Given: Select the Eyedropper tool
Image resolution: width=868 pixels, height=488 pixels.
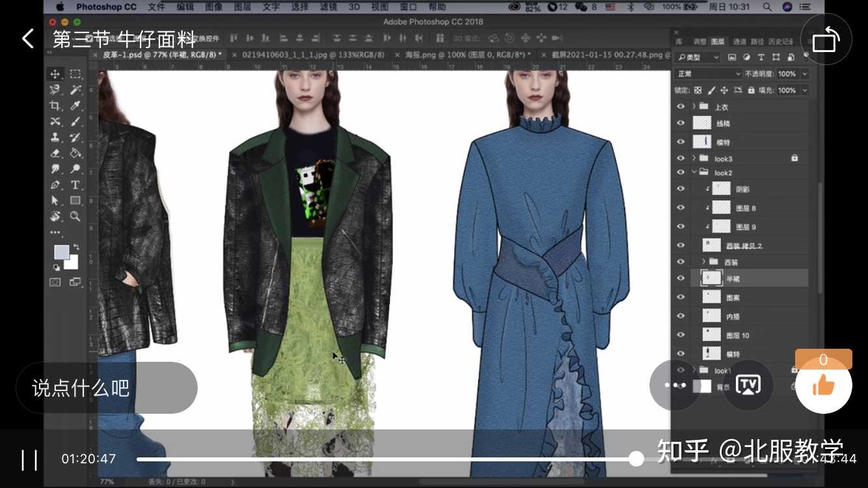Looking at the screenshot, I should 75,106.
